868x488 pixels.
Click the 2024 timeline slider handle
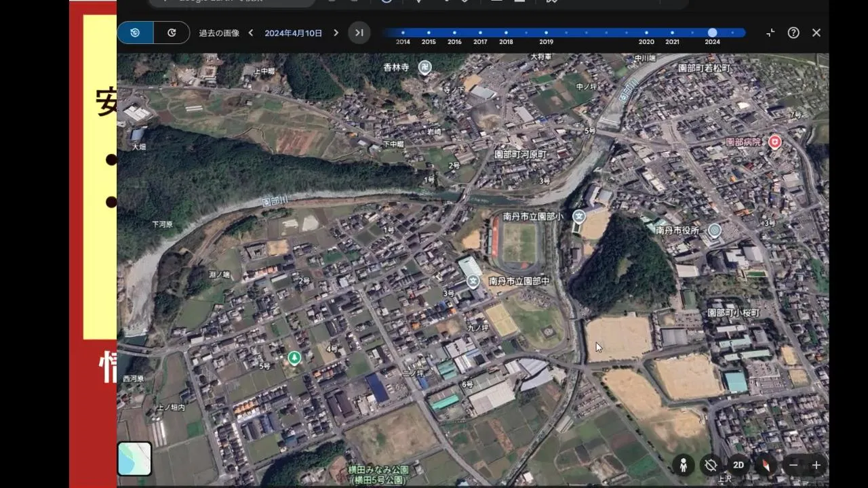coord(712,33)
